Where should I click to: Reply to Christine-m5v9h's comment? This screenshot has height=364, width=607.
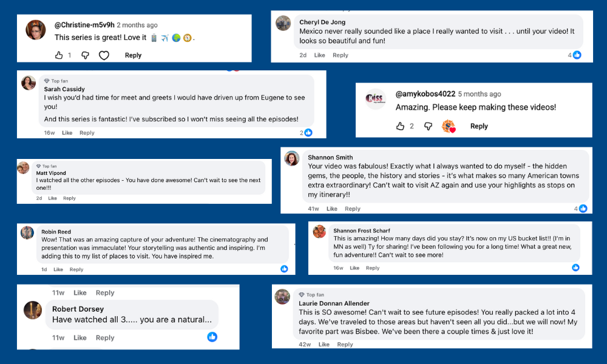coord(133,55)
